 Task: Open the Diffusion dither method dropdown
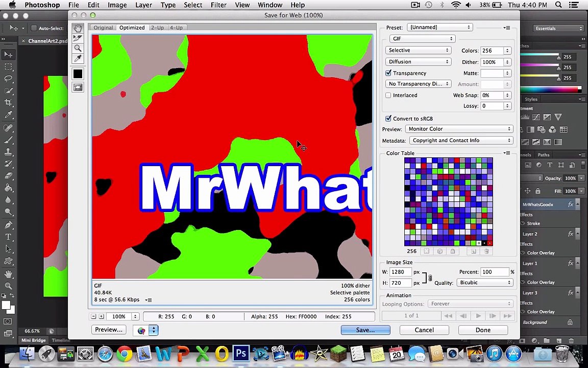pos(418,61)
